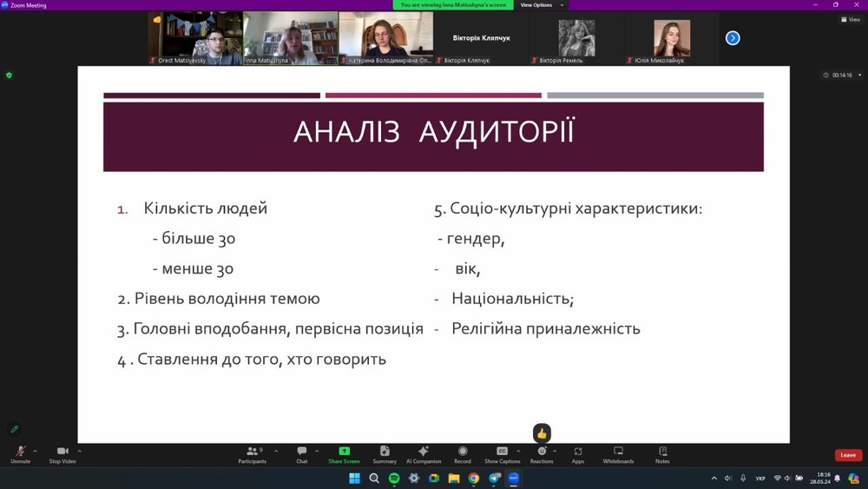
Task: Open Spotify from the taskbar
Action: point(394,479)
